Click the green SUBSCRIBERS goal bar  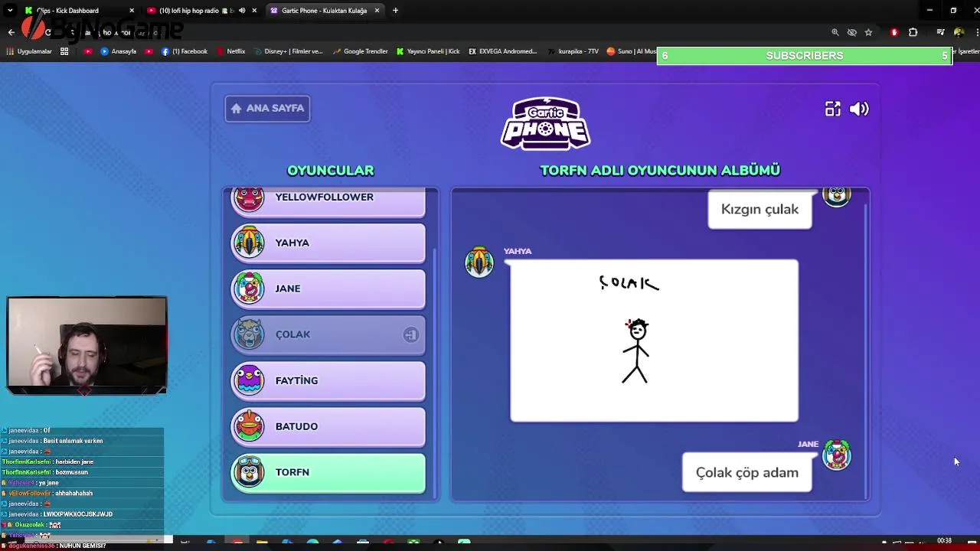805,55
